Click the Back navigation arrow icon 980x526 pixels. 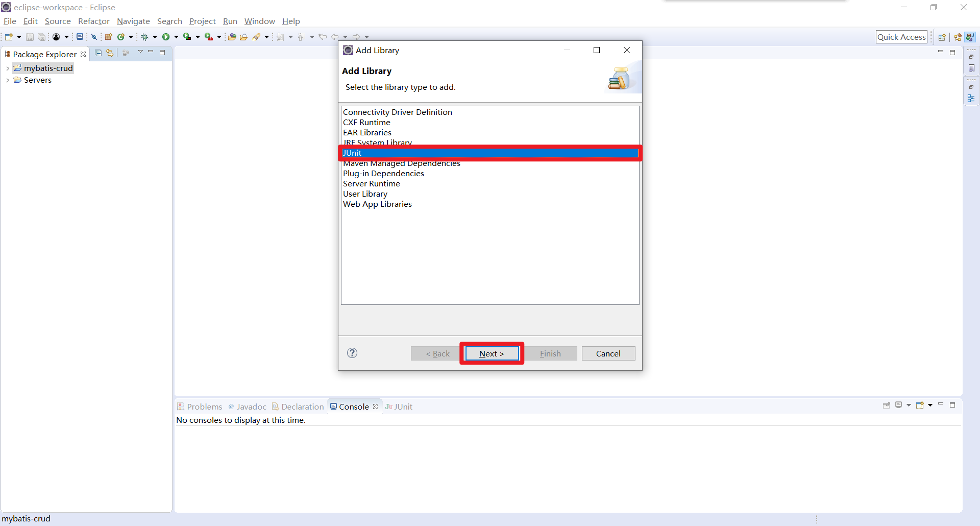(x=335, y=37)
